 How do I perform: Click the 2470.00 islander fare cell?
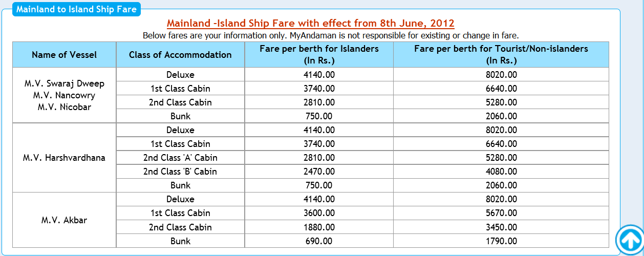pyautogui.click(x=319, y=172)
